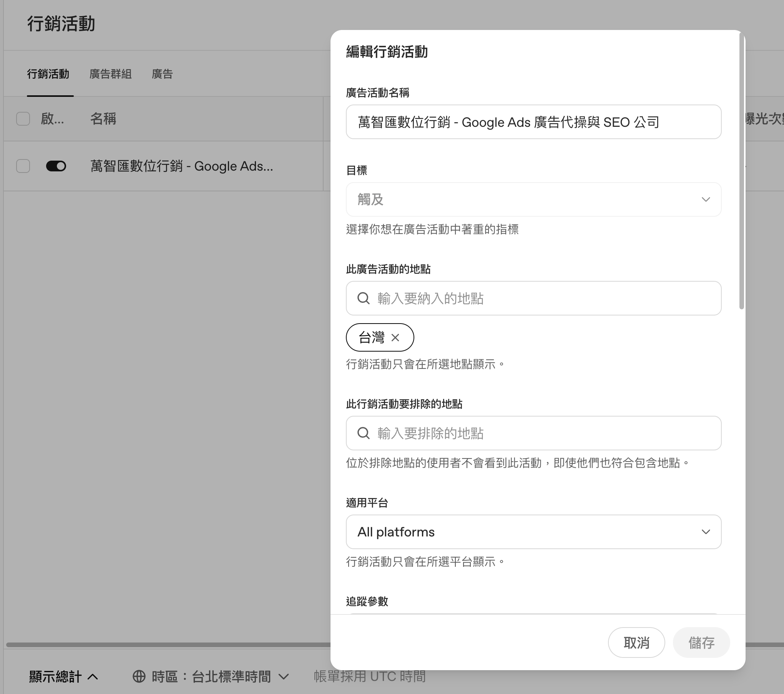This screenshot has width=784, height=694.
Task: Click the globe icon beside 時區
Action: coord(139,676)
